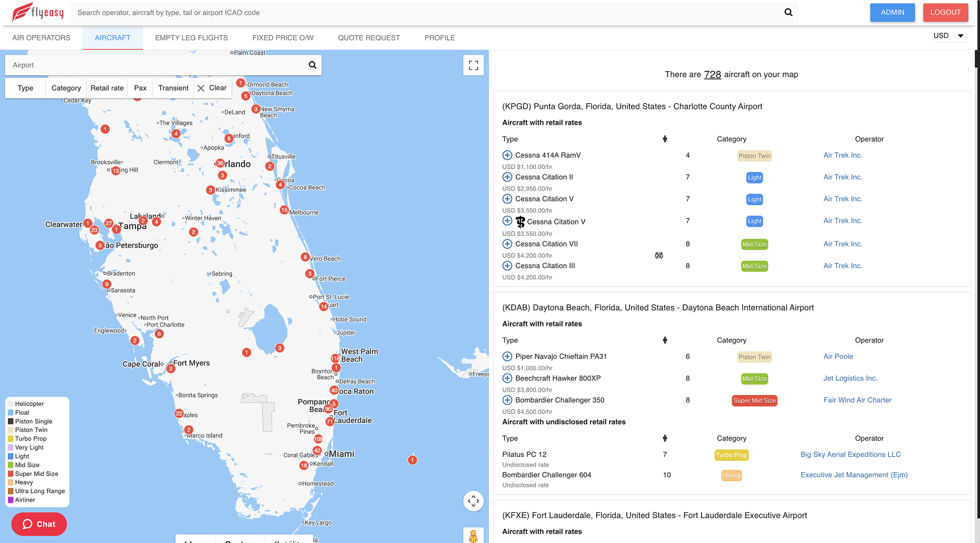Open the Retail rate filter dropdown

[x=107, y=88]
